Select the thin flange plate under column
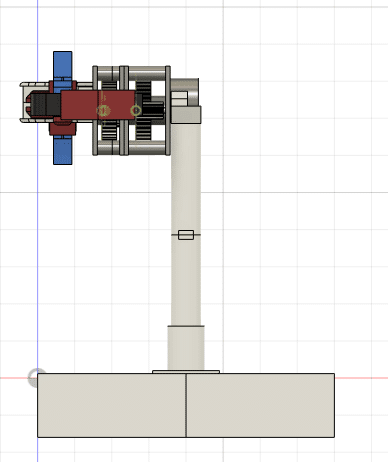This screenshot has height=462, width=388. (x=186, y=372)
